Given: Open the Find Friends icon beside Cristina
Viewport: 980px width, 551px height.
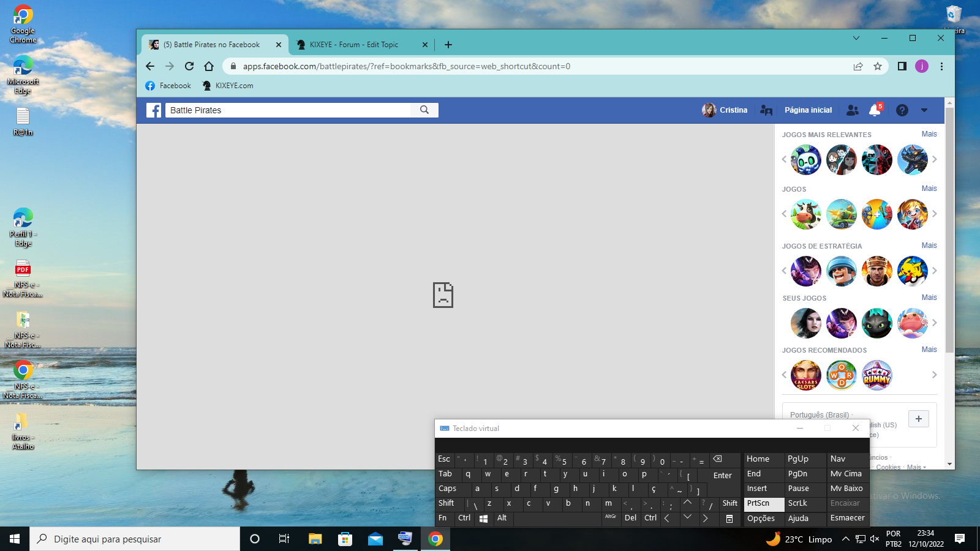Looking at the screenshot, I should point(766,110).
